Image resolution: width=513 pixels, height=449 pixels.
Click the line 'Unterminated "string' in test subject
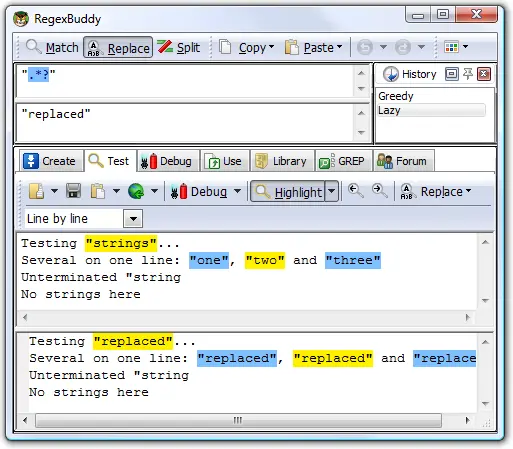101,277
